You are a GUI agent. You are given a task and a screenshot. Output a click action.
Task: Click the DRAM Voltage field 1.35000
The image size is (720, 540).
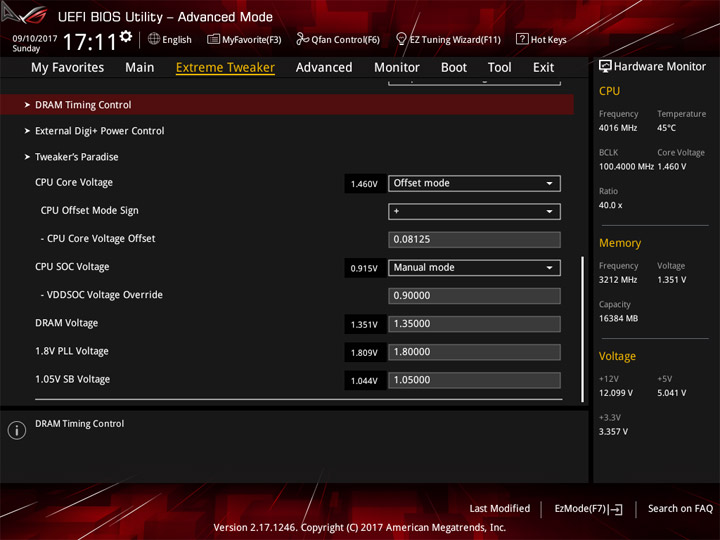tap(474, 324)
